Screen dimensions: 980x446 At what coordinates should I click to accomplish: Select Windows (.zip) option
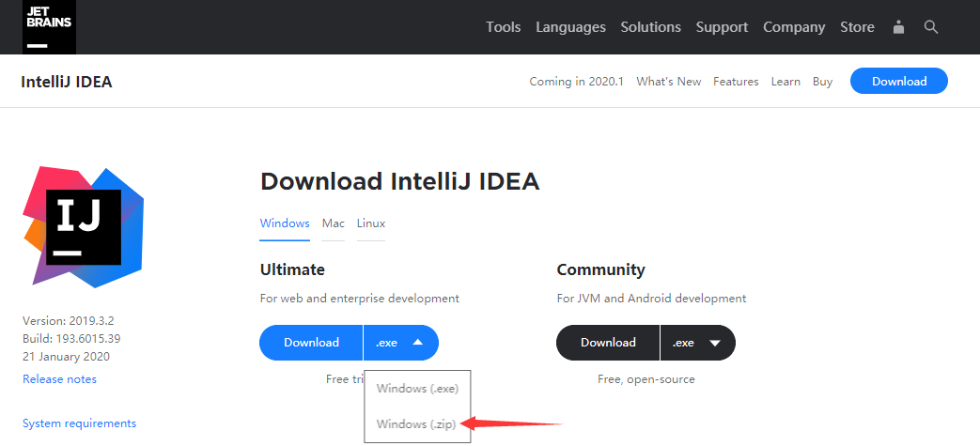pos(416,424)
